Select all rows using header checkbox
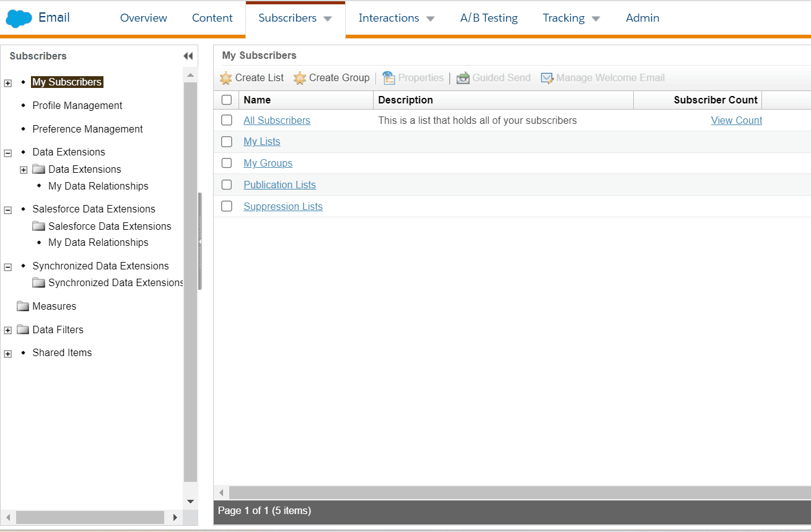Viewport: 811px width, 532px height. coord(226,99)
